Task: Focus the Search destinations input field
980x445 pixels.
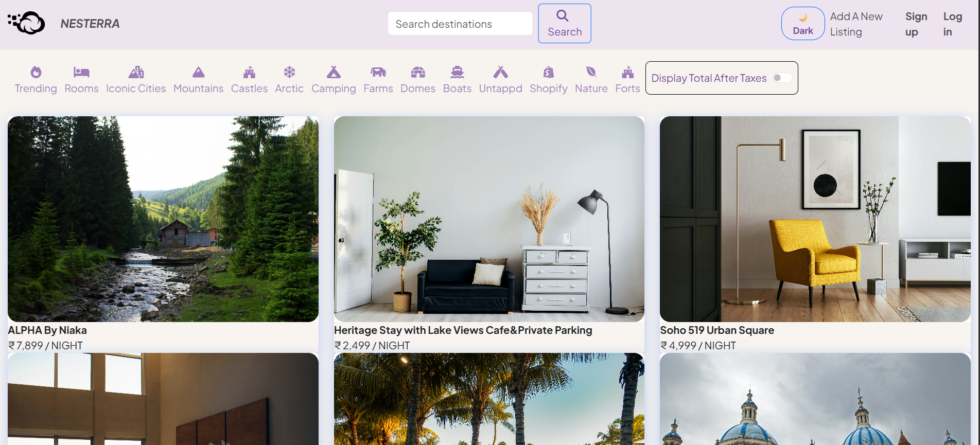Action: click(460, 24)
